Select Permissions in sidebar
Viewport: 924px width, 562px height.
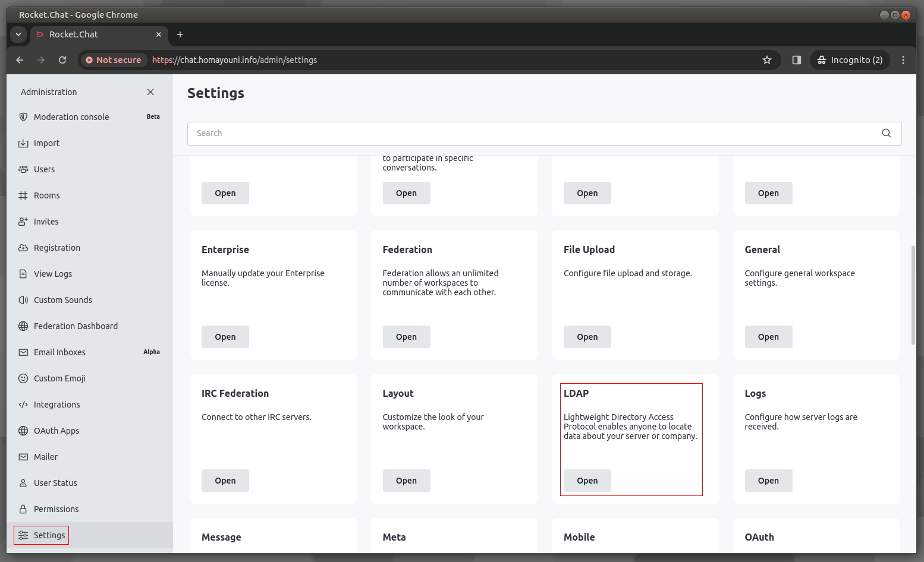click(90, 509)
